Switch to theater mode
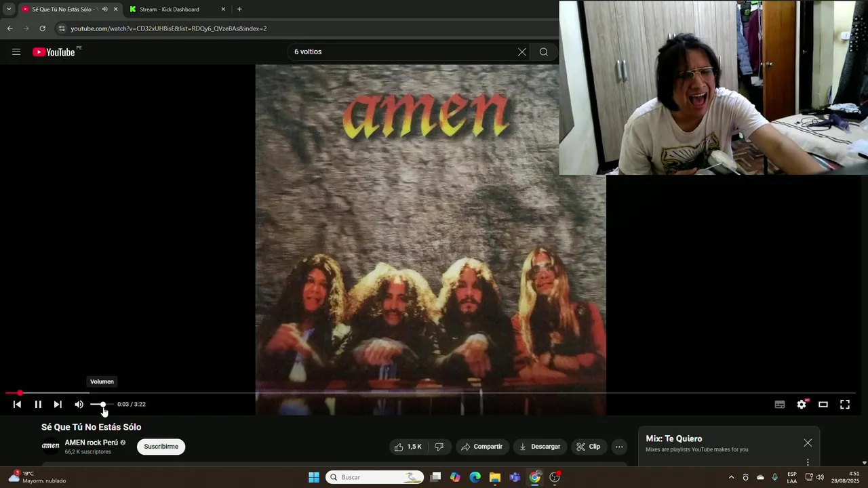The width and height of the screenshot is (868, 488). click(x=823, y=405)
